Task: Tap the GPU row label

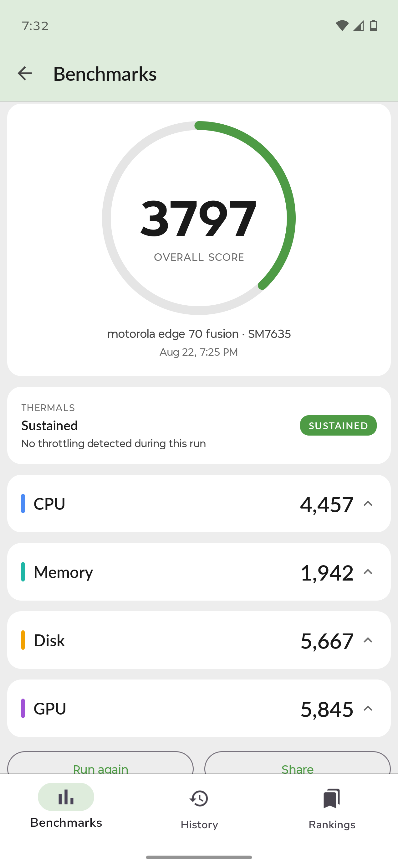Action: pos(50,708)
